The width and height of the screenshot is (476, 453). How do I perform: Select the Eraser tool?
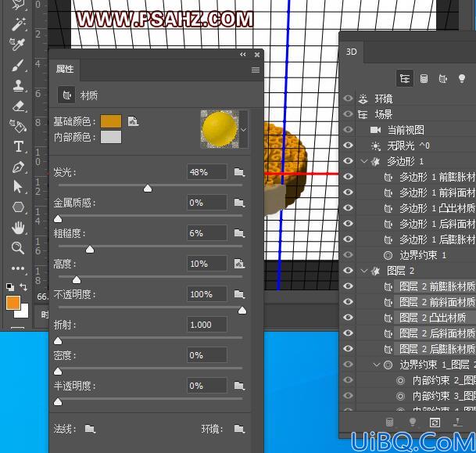pos(19,106)
